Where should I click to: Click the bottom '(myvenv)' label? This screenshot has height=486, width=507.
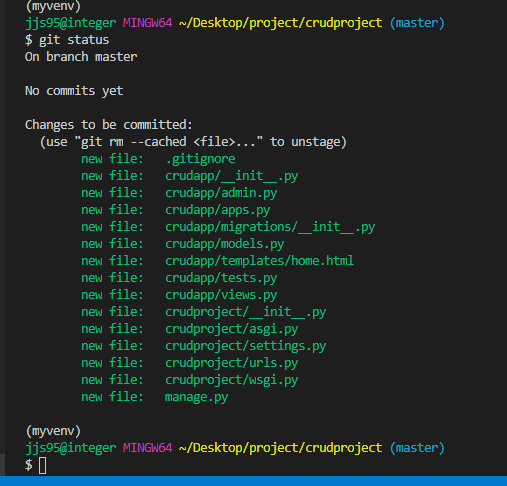[53, 431]
